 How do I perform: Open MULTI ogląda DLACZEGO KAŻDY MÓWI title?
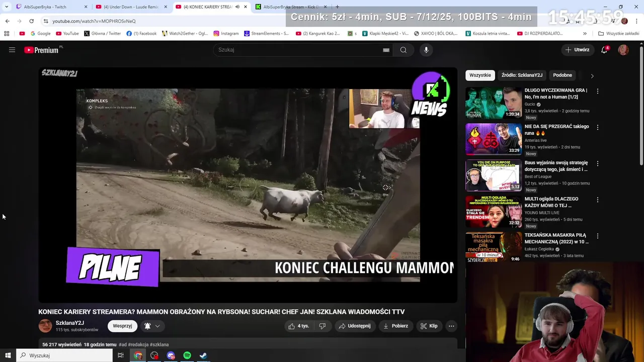coord(551,202)
